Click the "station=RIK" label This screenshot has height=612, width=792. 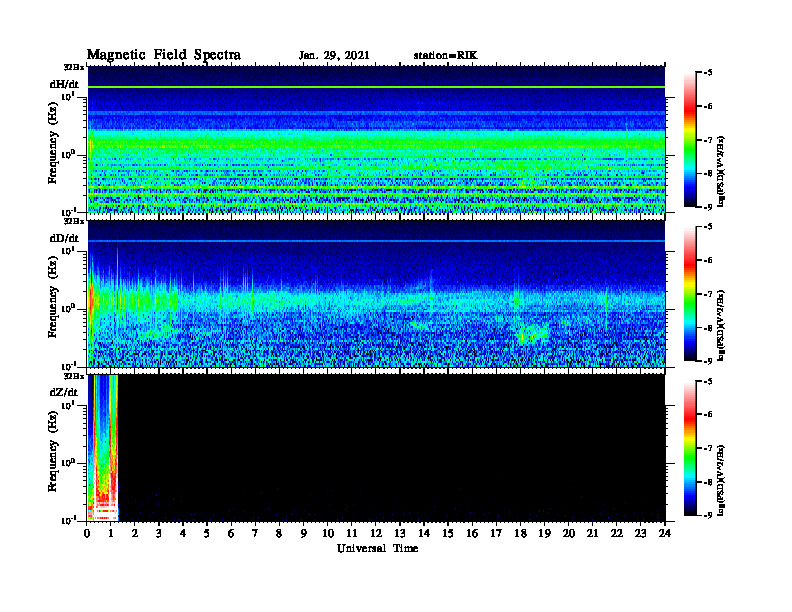point(445,56)
